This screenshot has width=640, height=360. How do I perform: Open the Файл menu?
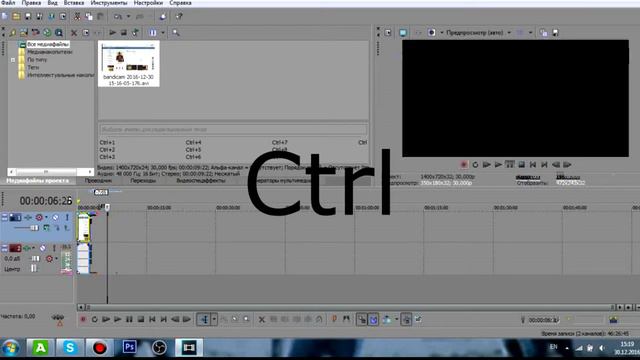tap(8, 3)
